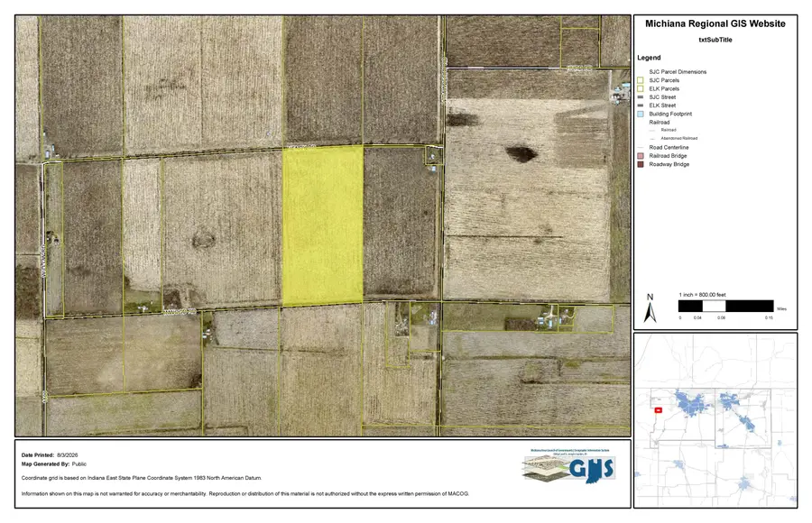
Task: Click the "1 inch = 800.00 feet" scale text
Action: pos(702,295)
